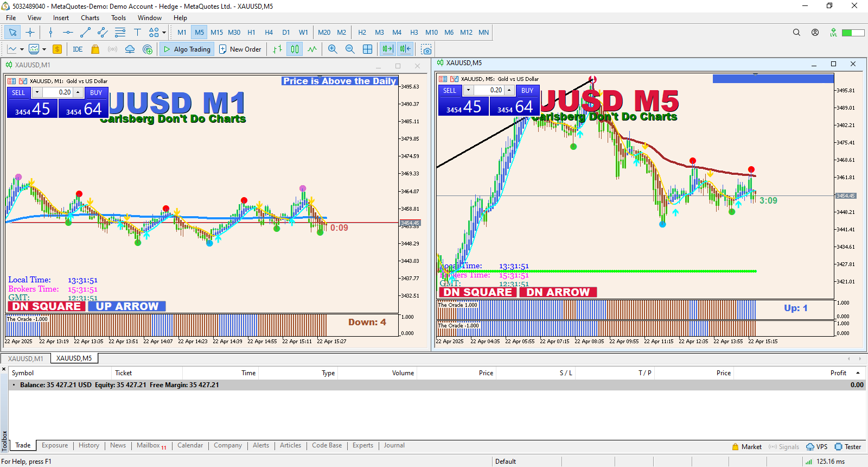The height and width of the screenshot is (467, 868).
Task: Open the Tester from status bar
Action: (848, 447)
